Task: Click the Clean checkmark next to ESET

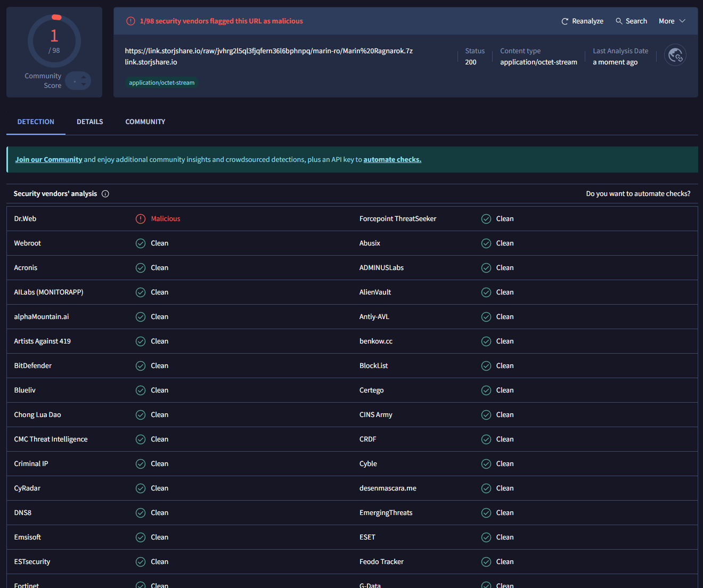Action: tap(486, 537)
